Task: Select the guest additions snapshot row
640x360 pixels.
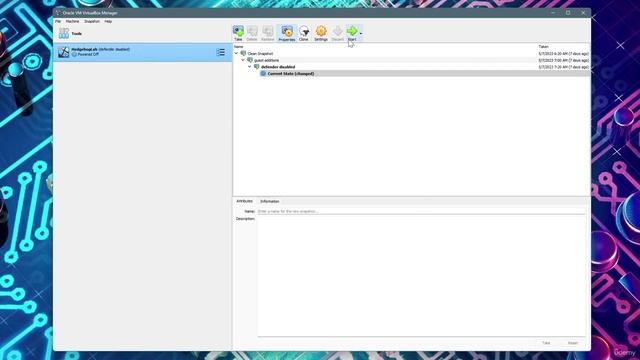Action: coord(411,60)
